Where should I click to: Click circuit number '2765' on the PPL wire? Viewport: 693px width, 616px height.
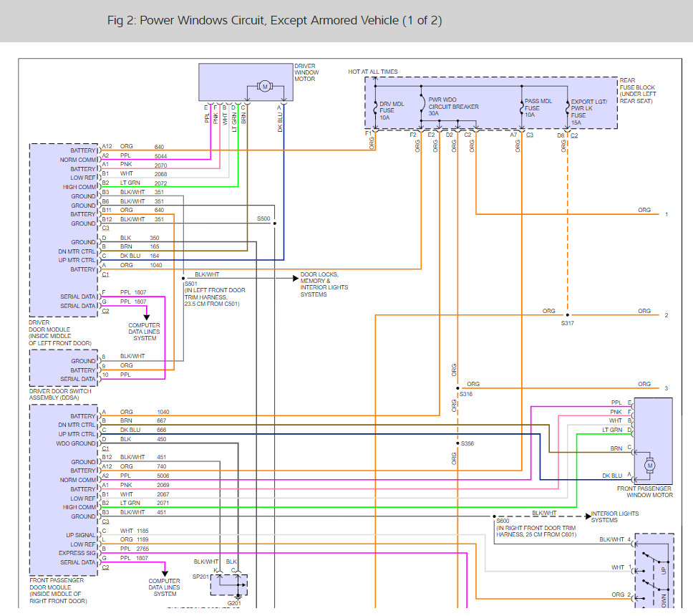[x=142, y=549]
